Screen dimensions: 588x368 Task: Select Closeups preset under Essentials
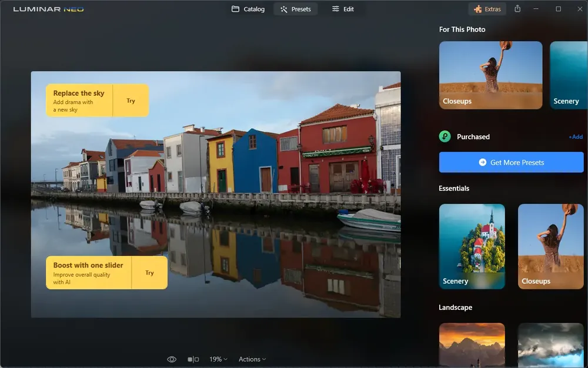coord(550,246)
